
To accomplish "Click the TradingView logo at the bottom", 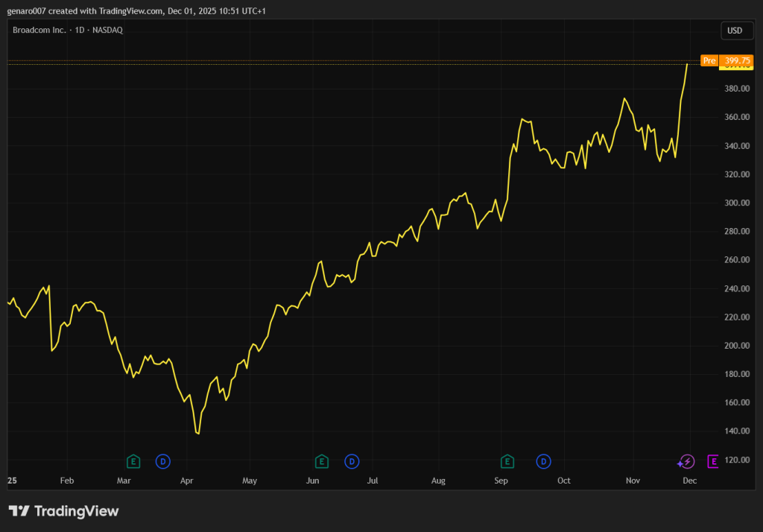I will tap(63, 511).
